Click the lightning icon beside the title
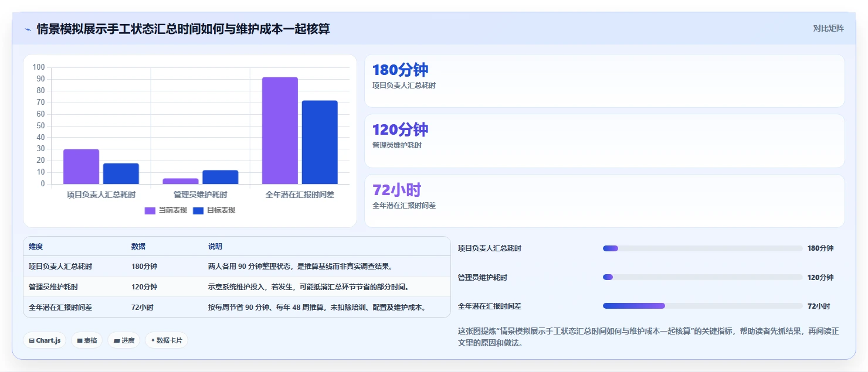 click(x=28, y=29)
